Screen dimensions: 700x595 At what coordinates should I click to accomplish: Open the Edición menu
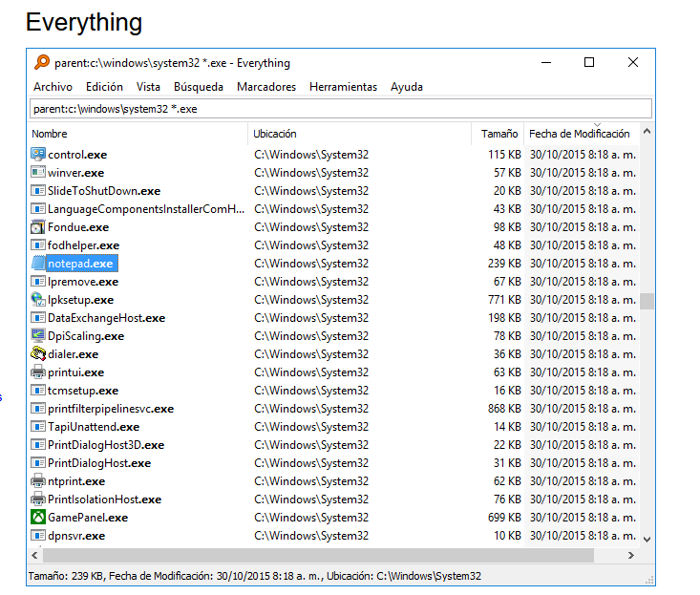(x=104, y=87)
